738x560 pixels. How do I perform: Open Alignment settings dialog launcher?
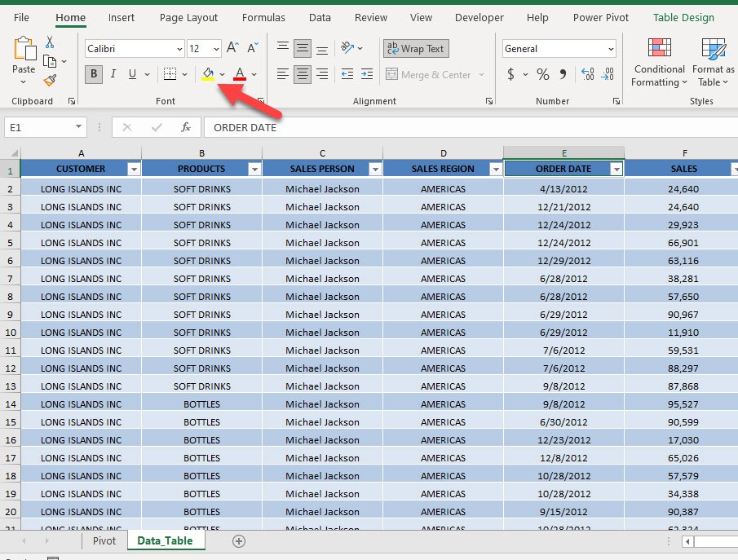pyautogui.click(x=489, y=101)
